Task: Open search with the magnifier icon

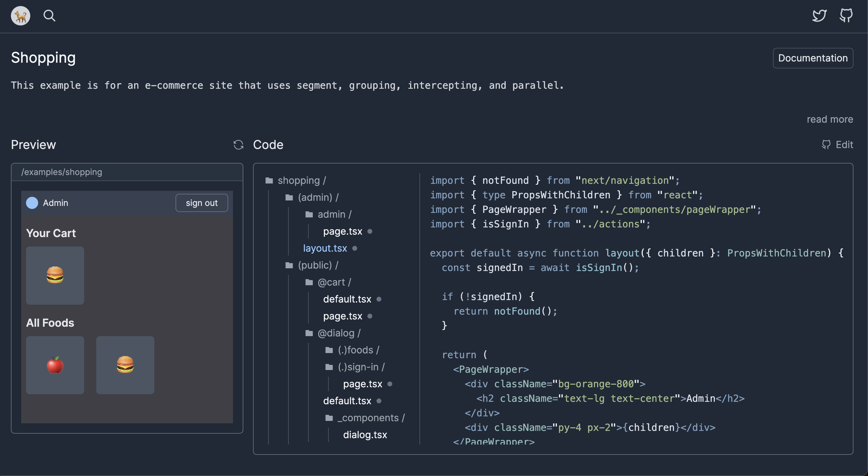Action: pos(49,16)
